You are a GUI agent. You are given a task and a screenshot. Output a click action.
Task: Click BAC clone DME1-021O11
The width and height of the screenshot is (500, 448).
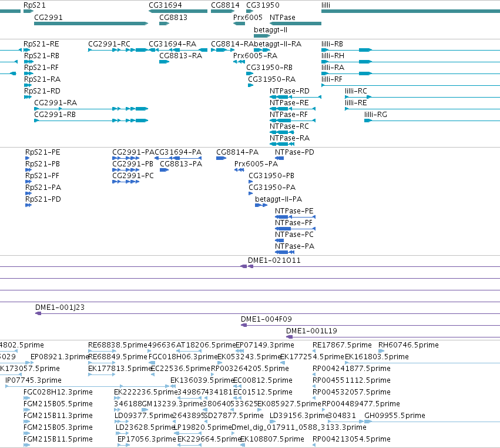(x=274, y=260)
